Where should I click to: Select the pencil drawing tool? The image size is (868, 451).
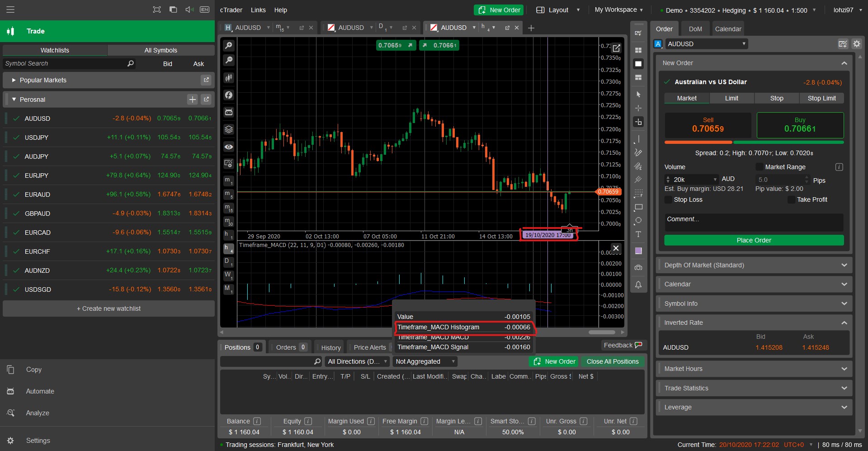638,152
